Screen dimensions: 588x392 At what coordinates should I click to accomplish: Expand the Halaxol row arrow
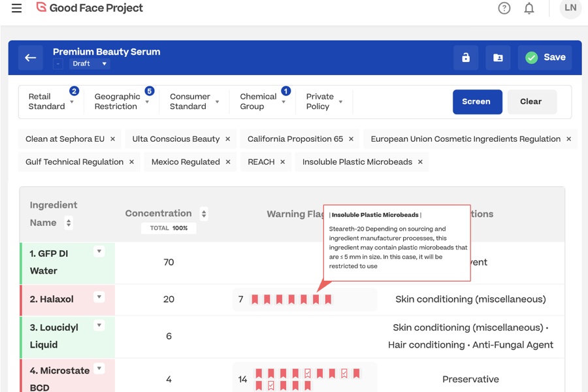pyautogui.click(x=99, y=297)
